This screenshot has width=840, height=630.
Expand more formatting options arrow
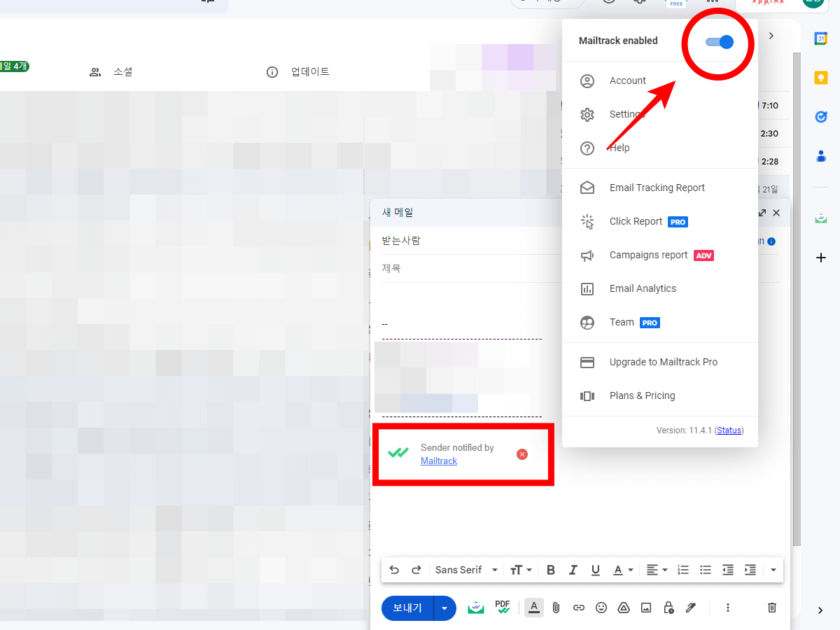[x=773, y=570]
